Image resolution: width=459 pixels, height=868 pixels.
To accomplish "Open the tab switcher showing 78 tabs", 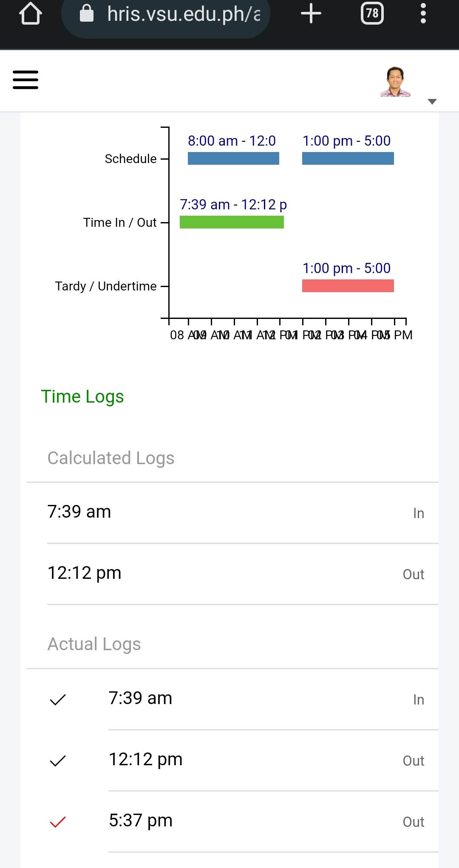I will point(372,14).
